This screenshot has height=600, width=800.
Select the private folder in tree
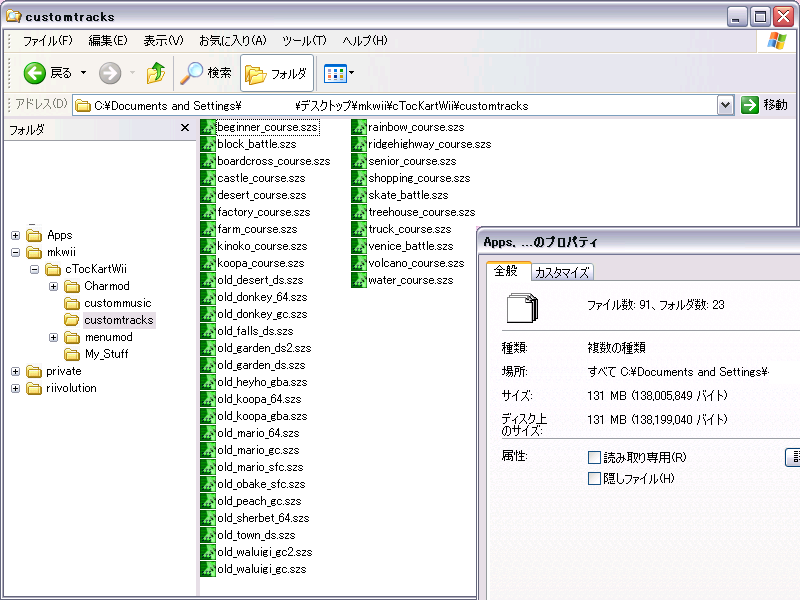click(64, 371)
